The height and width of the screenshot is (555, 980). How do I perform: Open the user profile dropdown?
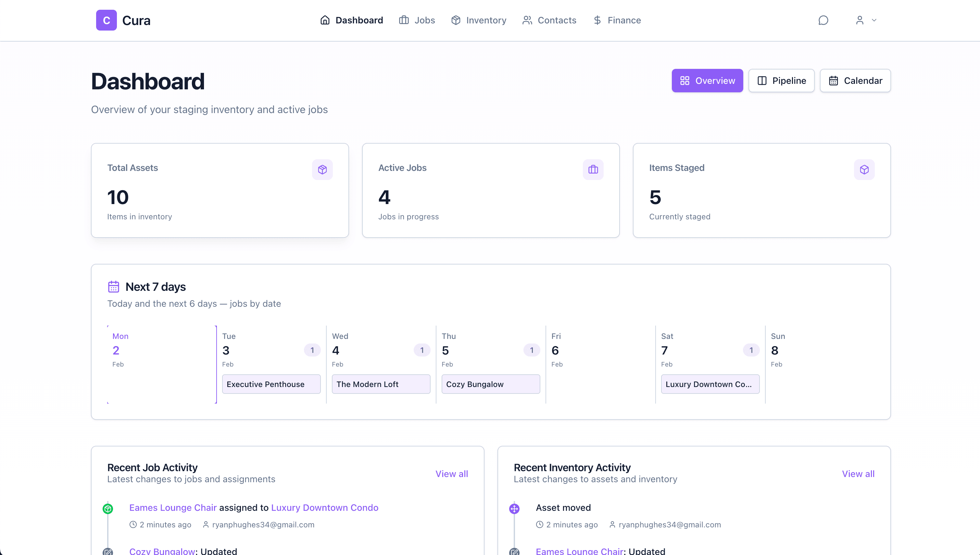point(865,20)
